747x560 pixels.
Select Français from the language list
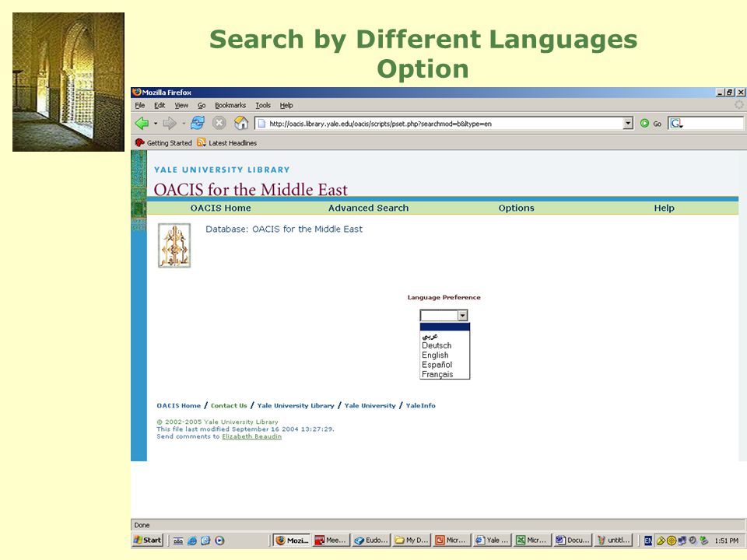444,374
